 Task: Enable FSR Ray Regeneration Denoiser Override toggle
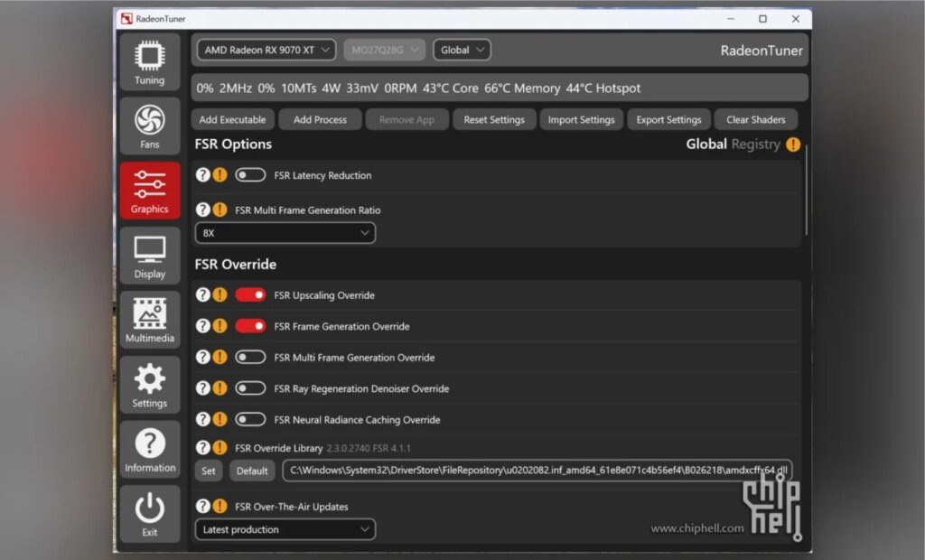(x=250, y=388)
